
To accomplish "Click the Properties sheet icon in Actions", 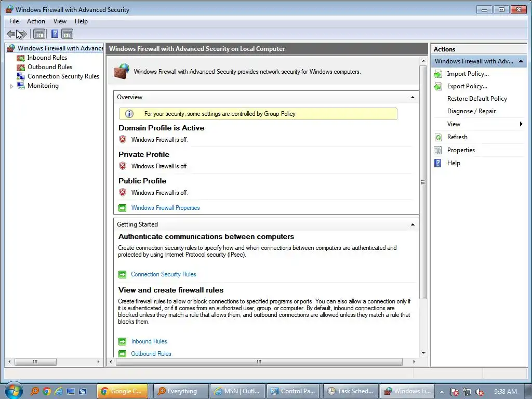I will tap(438, 150).
